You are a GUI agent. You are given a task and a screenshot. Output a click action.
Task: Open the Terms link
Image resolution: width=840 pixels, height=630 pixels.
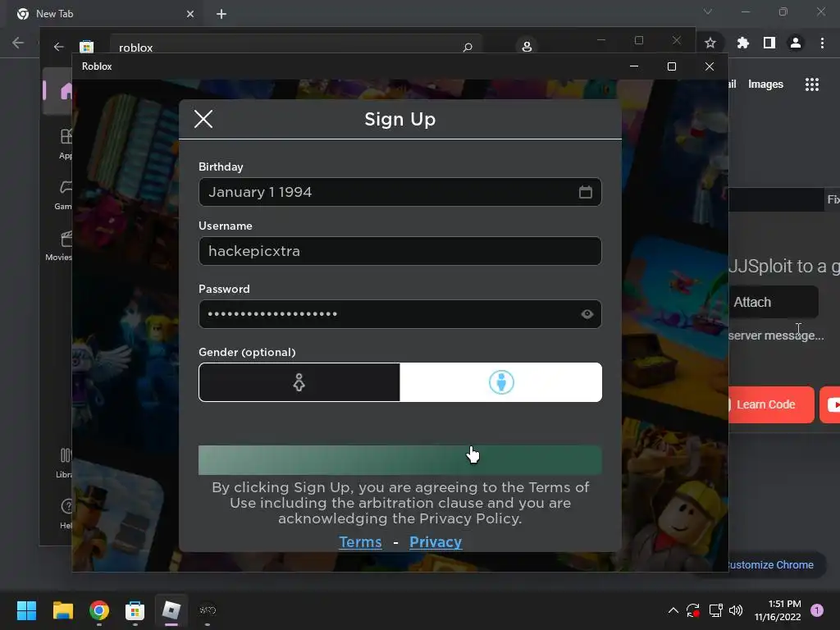[x=361, y=542]
